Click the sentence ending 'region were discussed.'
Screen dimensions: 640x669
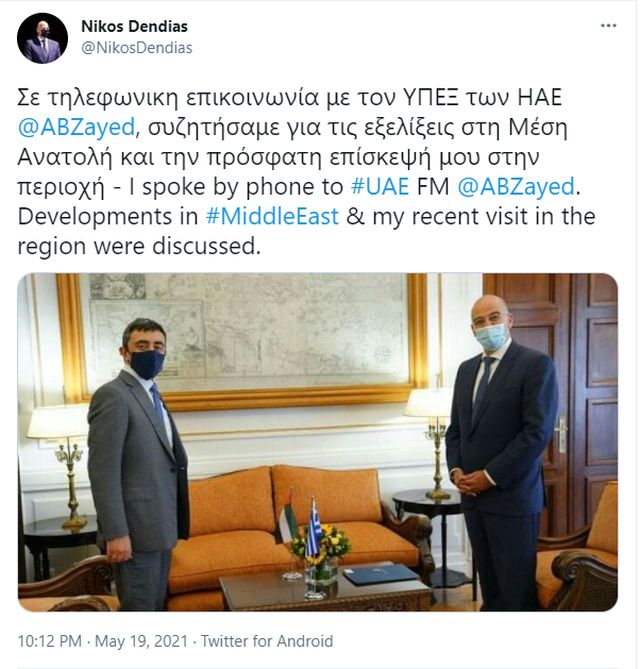tap(139, 246)
